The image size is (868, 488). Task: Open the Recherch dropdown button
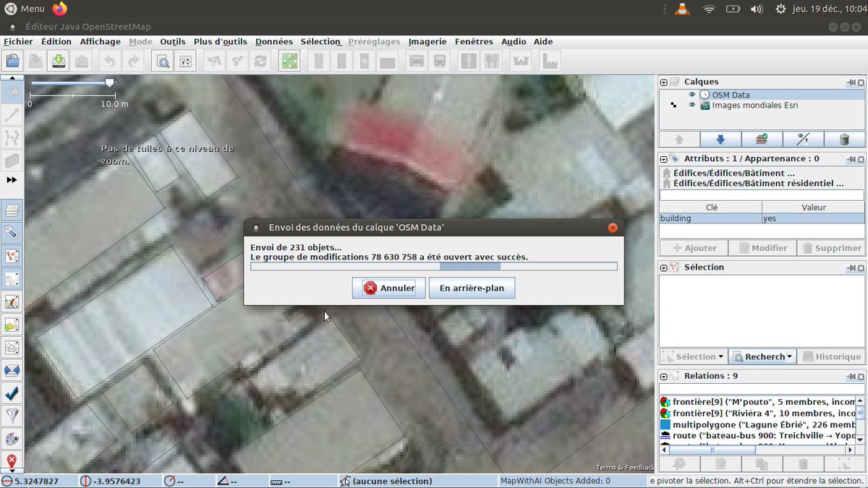coord(762,356)
